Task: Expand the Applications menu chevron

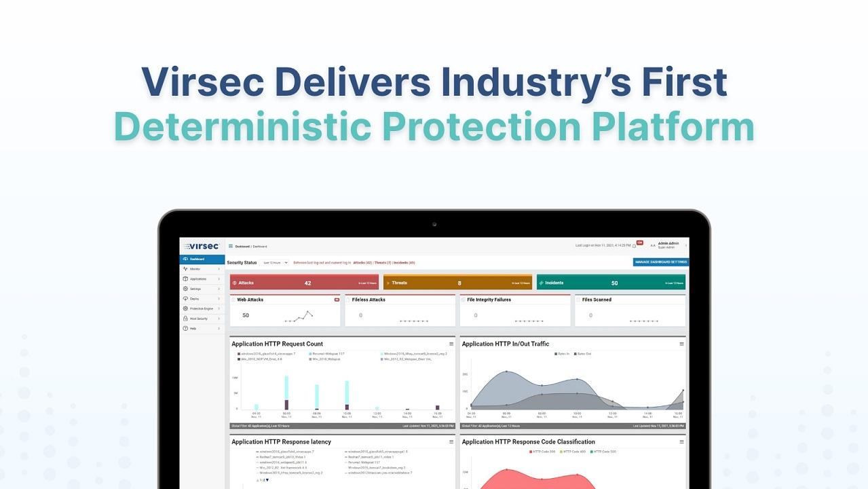Action: [x=219, y=278]
